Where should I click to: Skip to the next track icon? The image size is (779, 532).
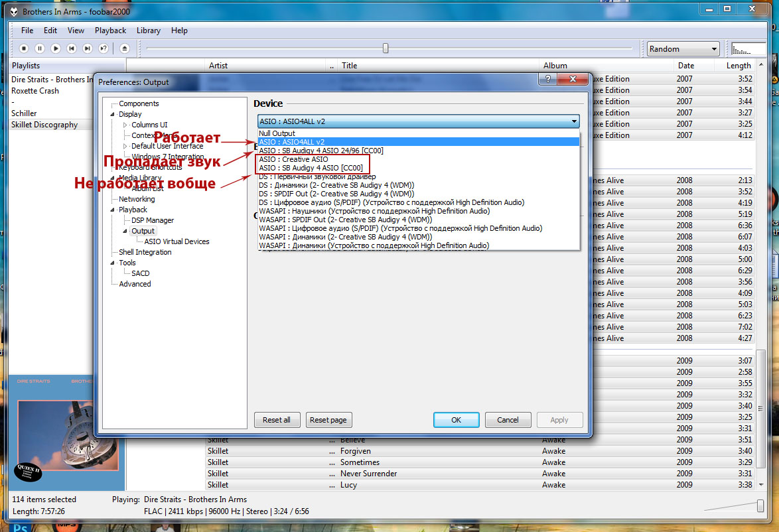(88, 48)
